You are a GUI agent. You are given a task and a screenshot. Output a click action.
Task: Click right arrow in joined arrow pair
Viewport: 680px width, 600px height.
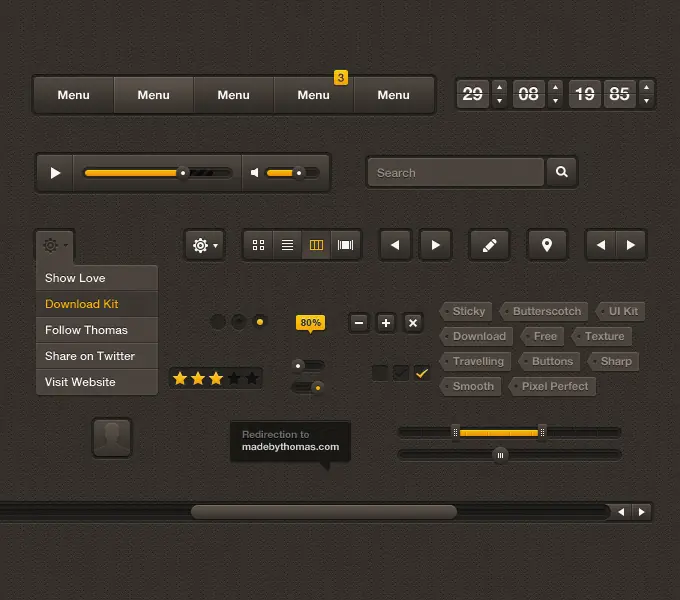click(x=631, y=245)
